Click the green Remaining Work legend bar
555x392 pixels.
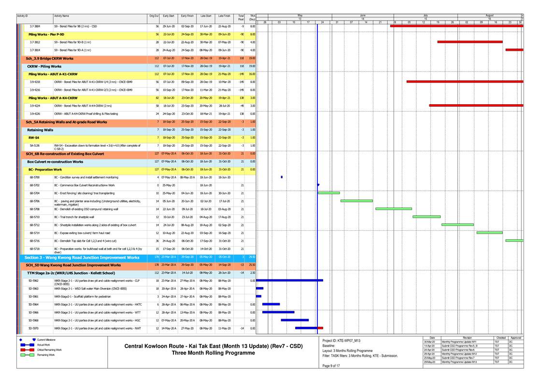pos(28,355)
